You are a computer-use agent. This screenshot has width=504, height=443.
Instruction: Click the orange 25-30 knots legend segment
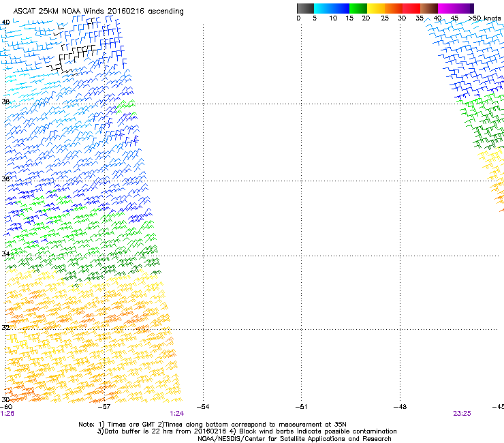(x=394, y=8)
